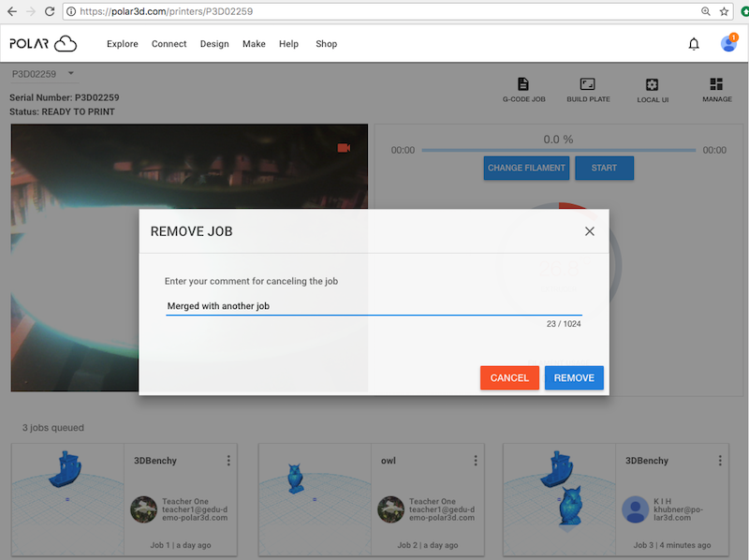Reload the page

point(50,11)
